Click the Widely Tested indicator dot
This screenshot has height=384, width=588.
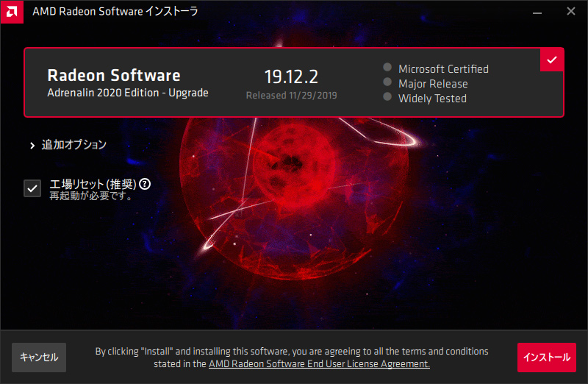[x=387, y=97]
